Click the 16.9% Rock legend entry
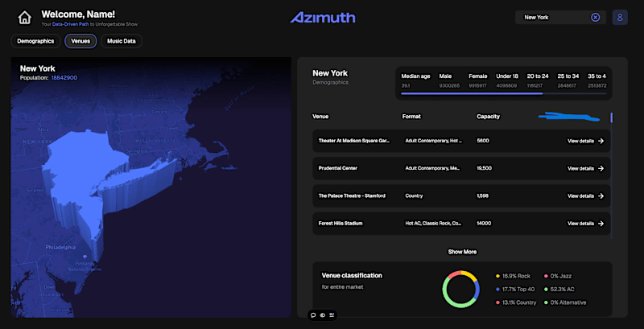 coord(514,276)
